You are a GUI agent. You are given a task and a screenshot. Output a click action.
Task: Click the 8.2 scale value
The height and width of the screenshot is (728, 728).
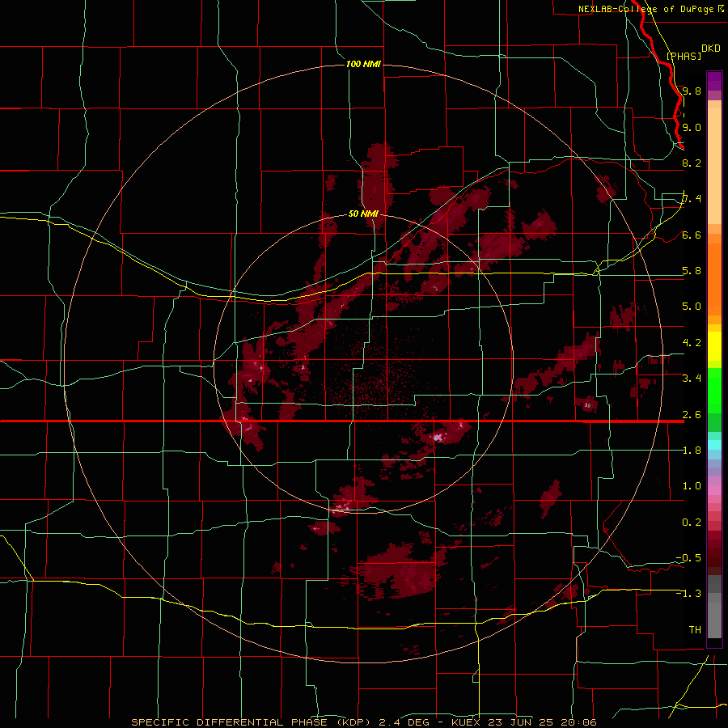pyautogui.click(x=692, y=163)
